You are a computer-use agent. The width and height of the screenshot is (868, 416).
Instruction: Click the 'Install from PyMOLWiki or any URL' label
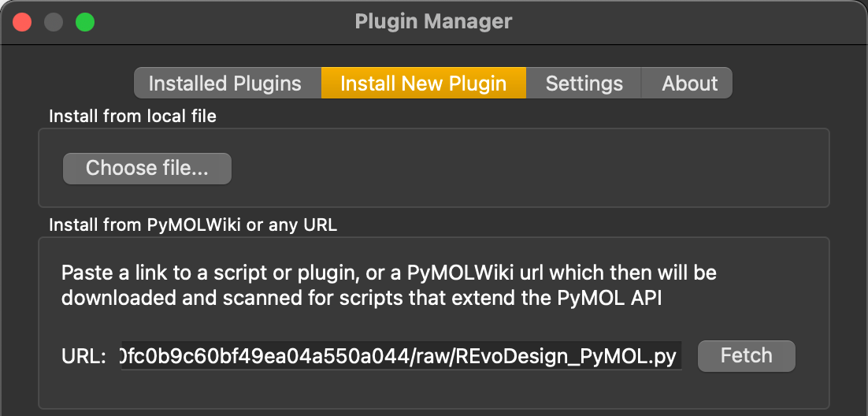193,225
